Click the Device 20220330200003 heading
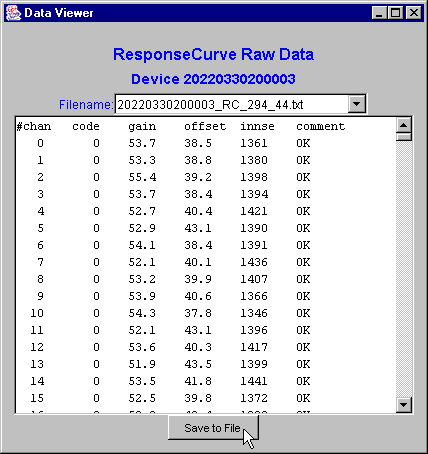Image resolution: width=428 pixels, height=454 pixels. [x=213, y=79]
